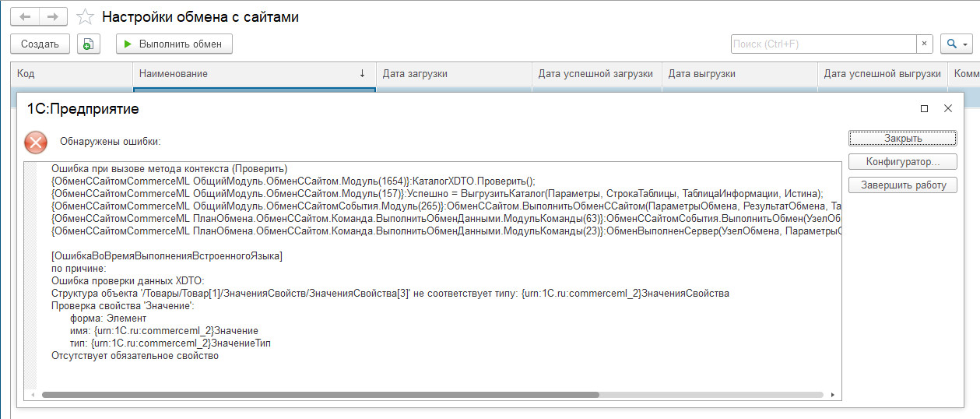Click Дата загрузки column header
Viewport: 980px width, 419px height.
tap(454, 74)
